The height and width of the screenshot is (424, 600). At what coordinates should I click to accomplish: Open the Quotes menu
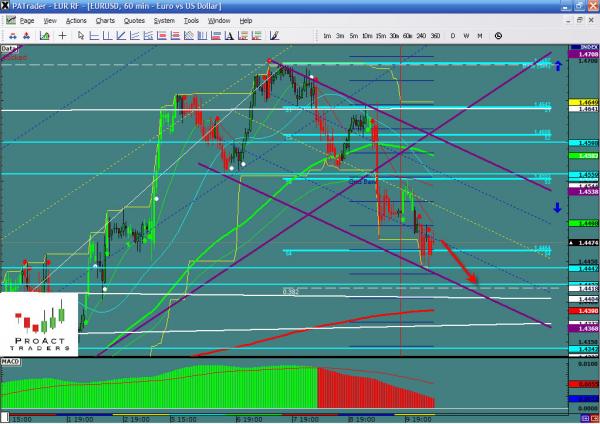pos(135,20)
